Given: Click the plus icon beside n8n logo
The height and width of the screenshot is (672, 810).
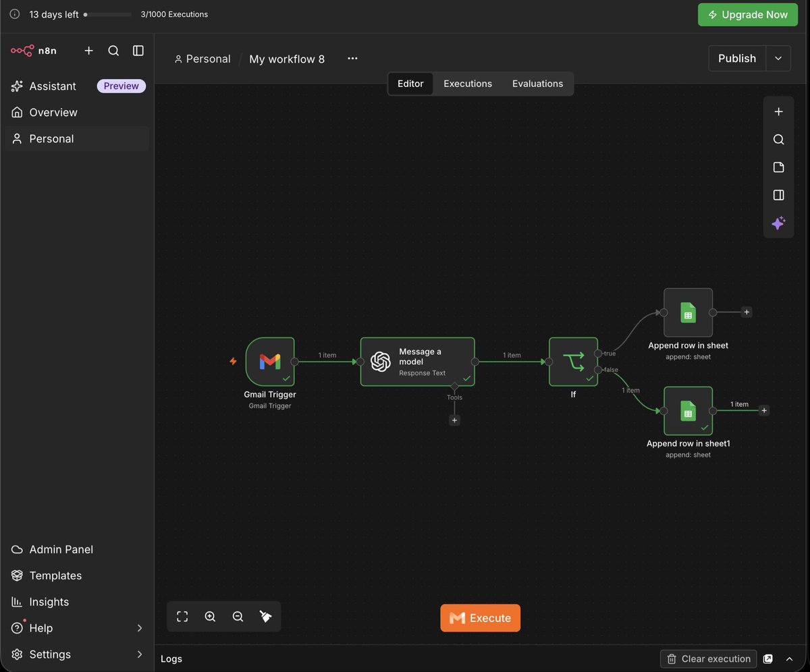Looking at the screenshot, I should [88, 51].
